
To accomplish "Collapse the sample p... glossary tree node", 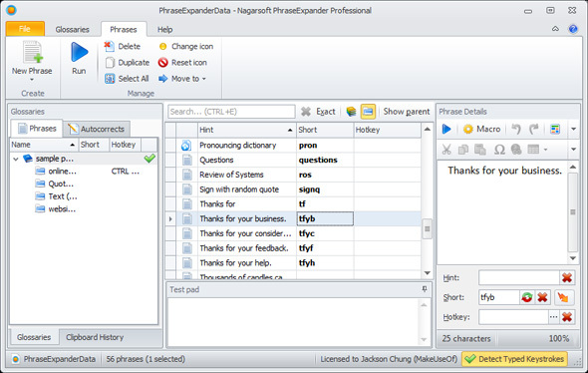I will click(16, 159).
